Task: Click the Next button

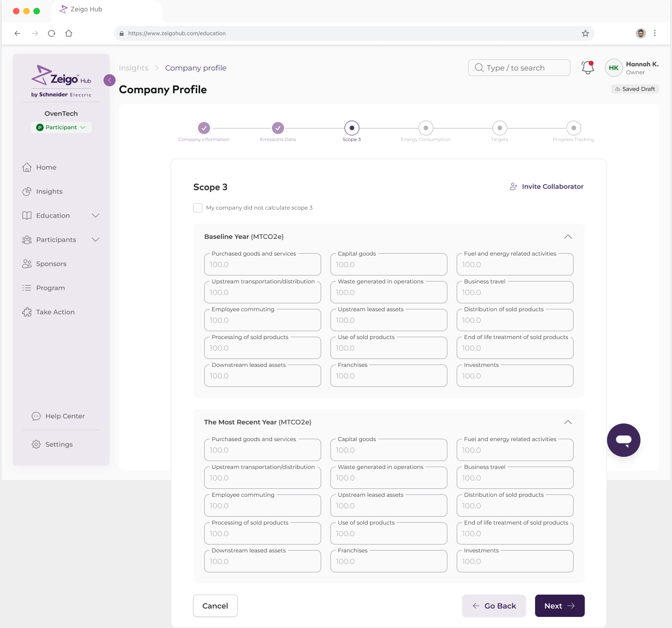Action: coord(560,606)
